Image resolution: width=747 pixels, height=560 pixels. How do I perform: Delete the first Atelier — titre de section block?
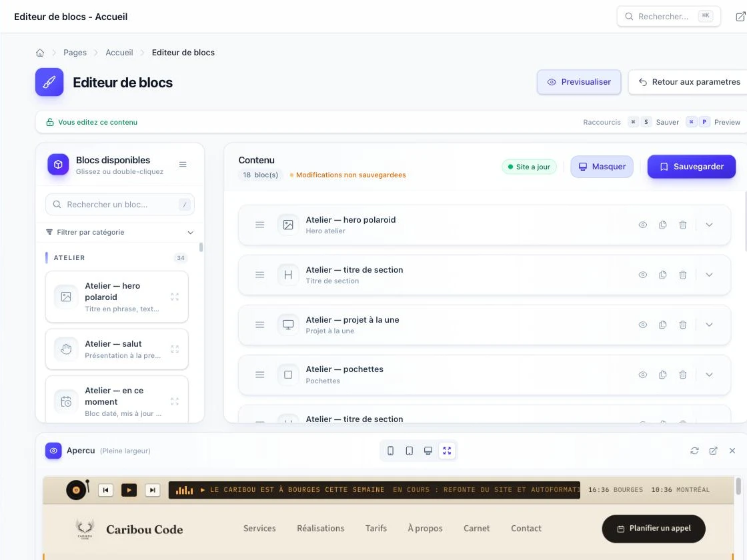[x=683, y=275]
